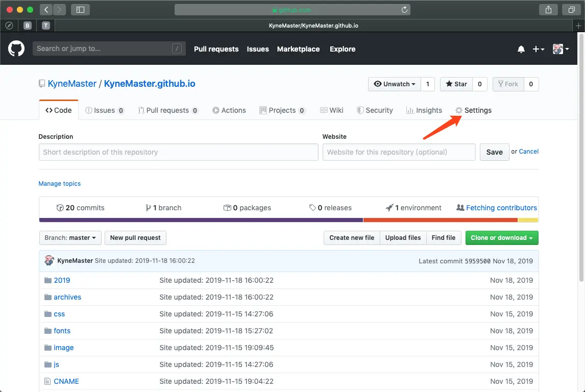
Task: Click the Save button
Action: click(494, 152)
